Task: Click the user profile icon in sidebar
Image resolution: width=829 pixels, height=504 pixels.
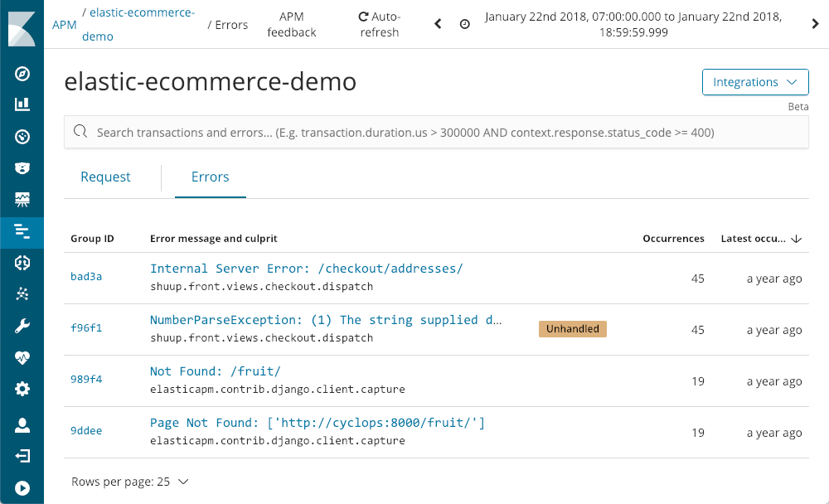Action: (x=22, y=426)
